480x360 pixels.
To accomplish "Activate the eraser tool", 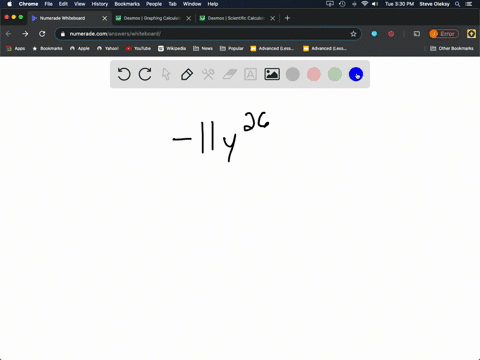I will click(x=230, y=74).
